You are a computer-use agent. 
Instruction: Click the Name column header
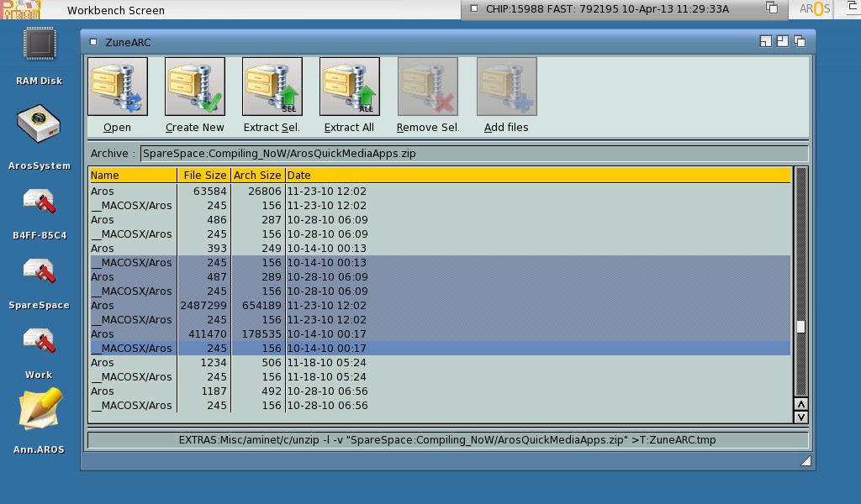tap(132, 176)
